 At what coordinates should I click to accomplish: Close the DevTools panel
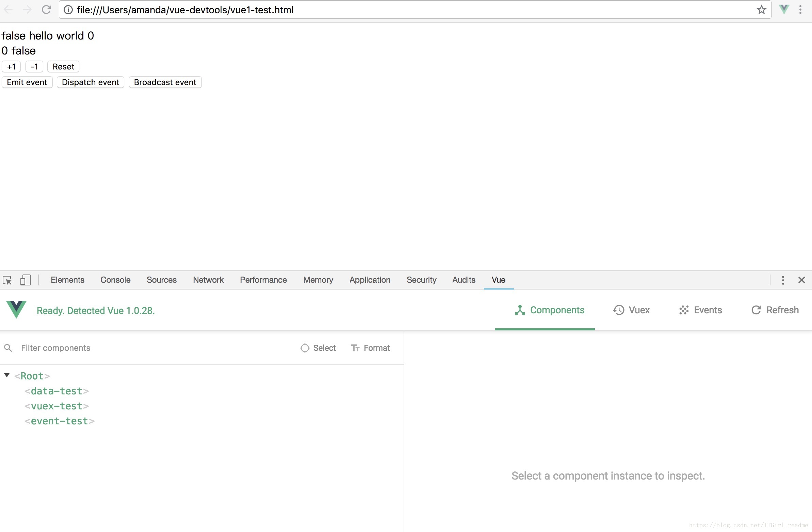tap(802, 280)
